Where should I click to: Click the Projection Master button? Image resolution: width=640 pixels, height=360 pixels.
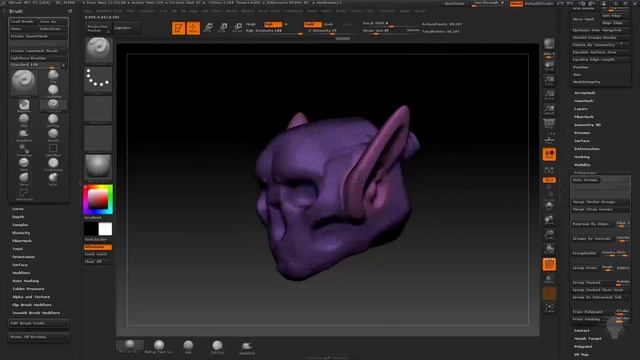pyautogui.click(x=97, y=28)
